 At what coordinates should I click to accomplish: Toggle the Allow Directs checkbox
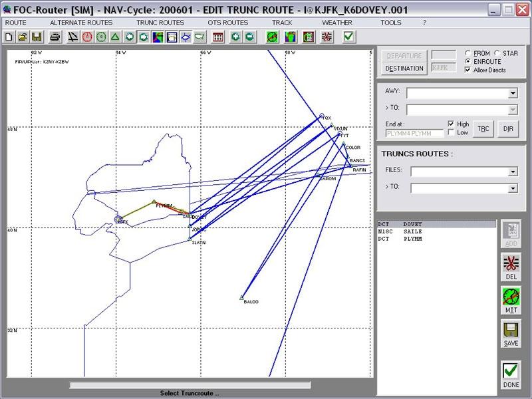point(468,70)
